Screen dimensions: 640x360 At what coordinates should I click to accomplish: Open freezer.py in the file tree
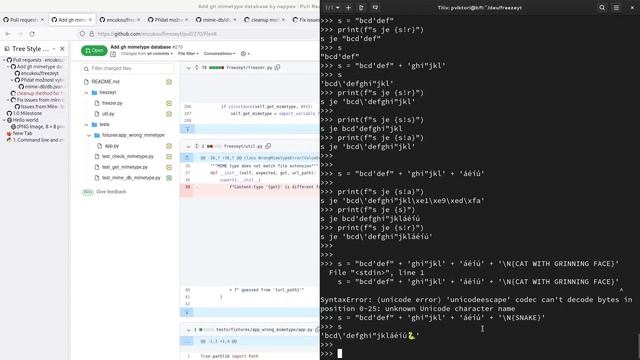click(112, 103)
